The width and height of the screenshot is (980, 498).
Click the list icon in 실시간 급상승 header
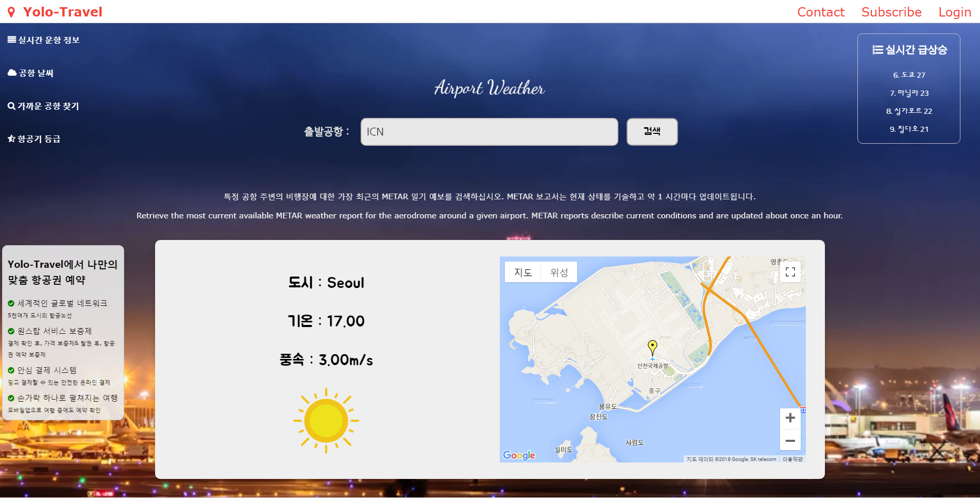877,50
